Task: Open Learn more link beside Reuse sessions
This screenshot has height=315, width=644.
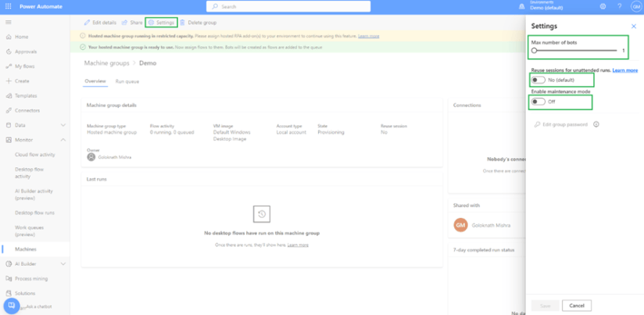Action: (625, 70)
